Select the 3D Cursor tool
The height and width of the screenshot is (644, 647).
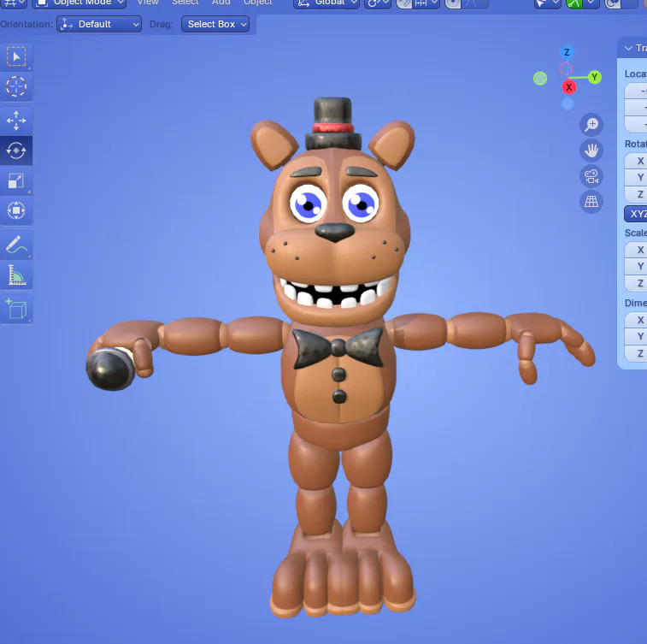(x=16, y=86)
